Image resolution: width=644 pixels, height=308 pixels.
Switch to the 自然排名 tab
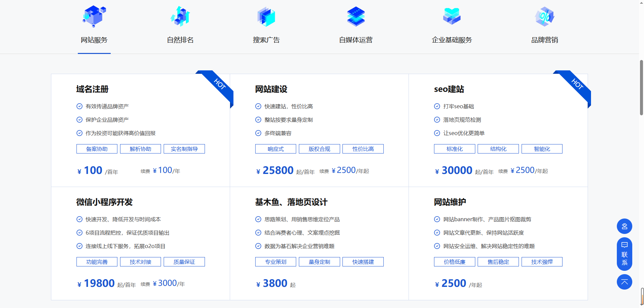click(x=180, y=40)
